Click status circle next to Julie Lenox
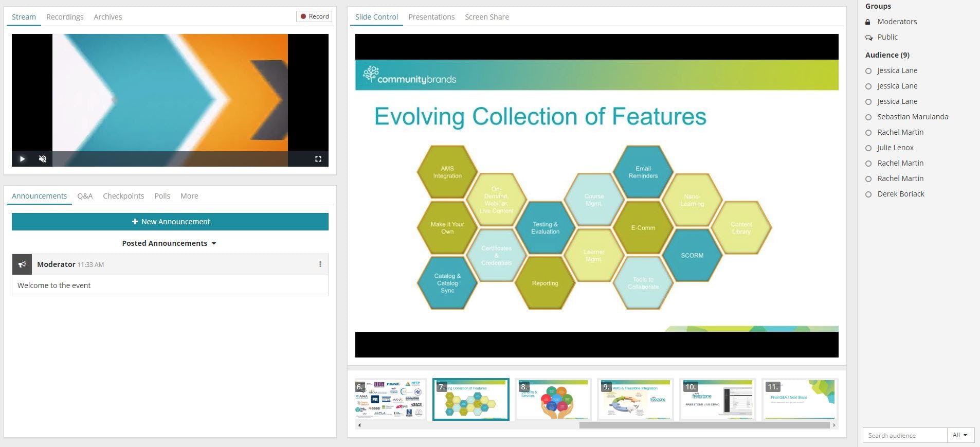 click(868, 148)
